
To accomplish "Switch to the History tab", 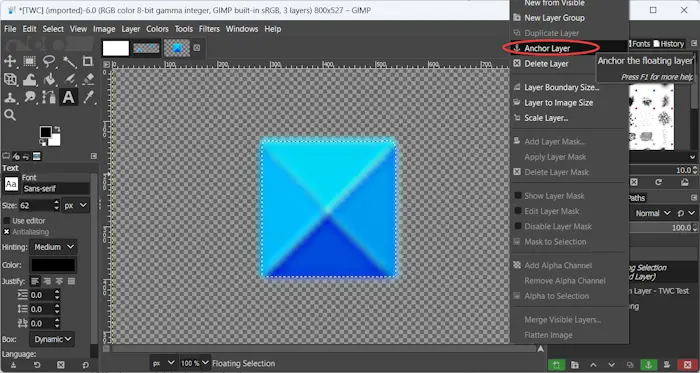I will coord(669,44).
